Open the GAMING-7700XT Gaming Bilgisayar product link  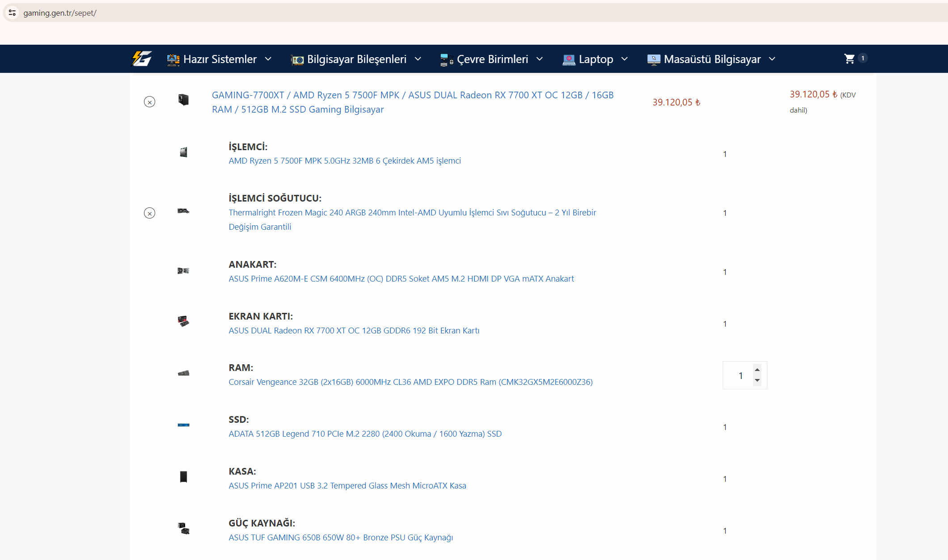coord(413,102)
